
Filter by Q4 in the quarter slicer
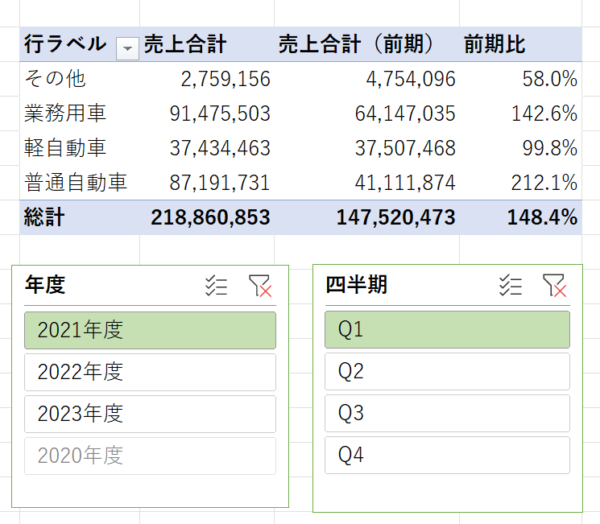(x=447, y=455)
